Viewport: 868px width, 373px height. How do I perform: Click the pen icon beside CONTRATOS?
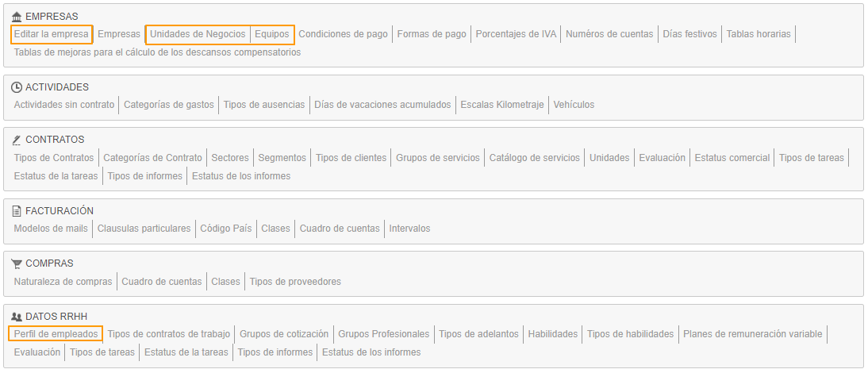pos(17,140)
